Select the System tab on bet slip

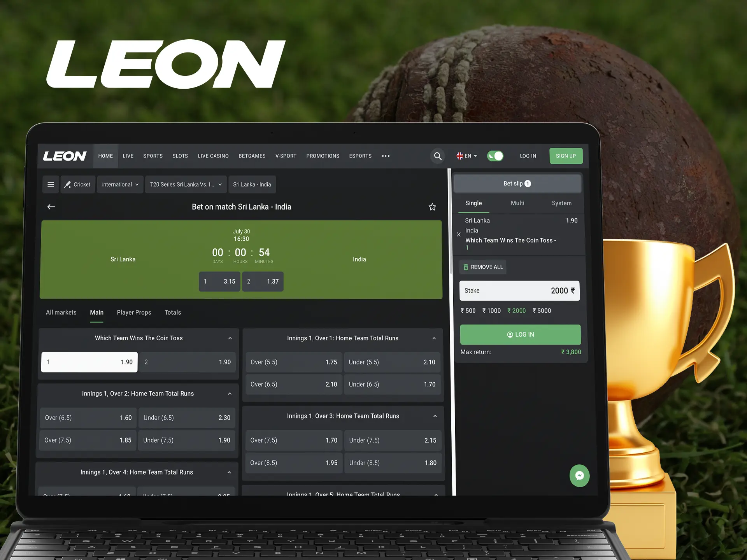coord(561,203)
